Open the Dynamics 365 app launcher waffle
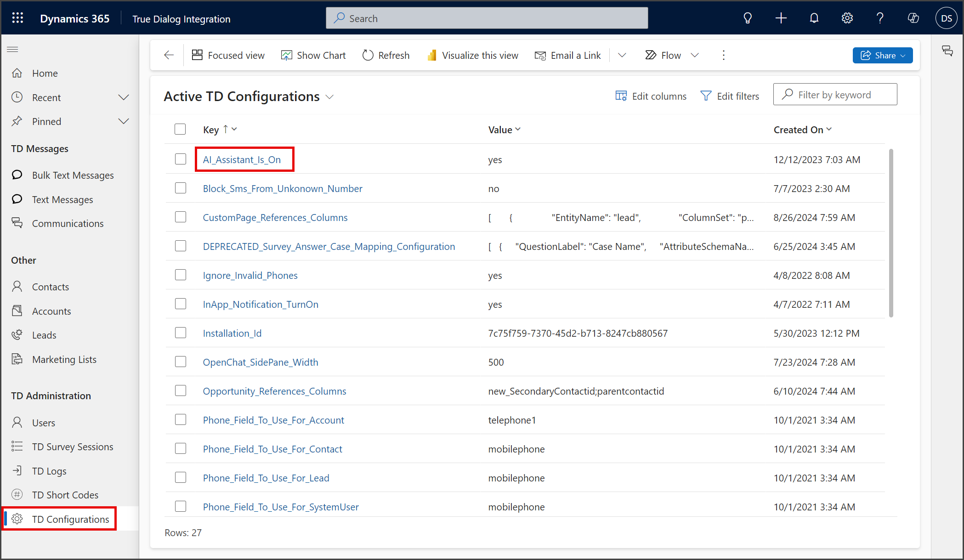964x560 pixels. (x=17, y=18)
